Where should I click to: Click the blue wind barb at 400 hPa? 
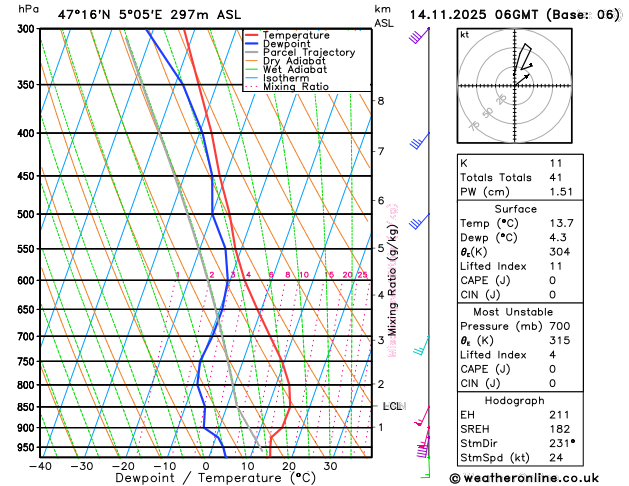click(x=419, y=141)
